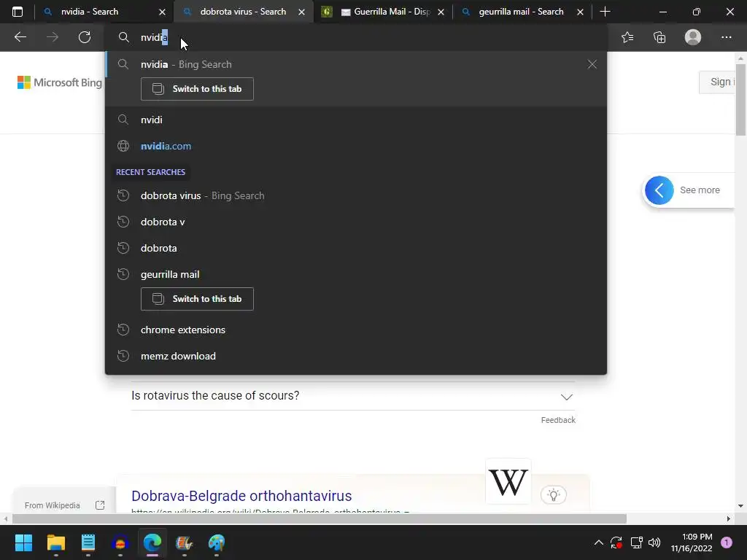Reload the page with refresh icon

pyautogui.click(x=85, y=37)
